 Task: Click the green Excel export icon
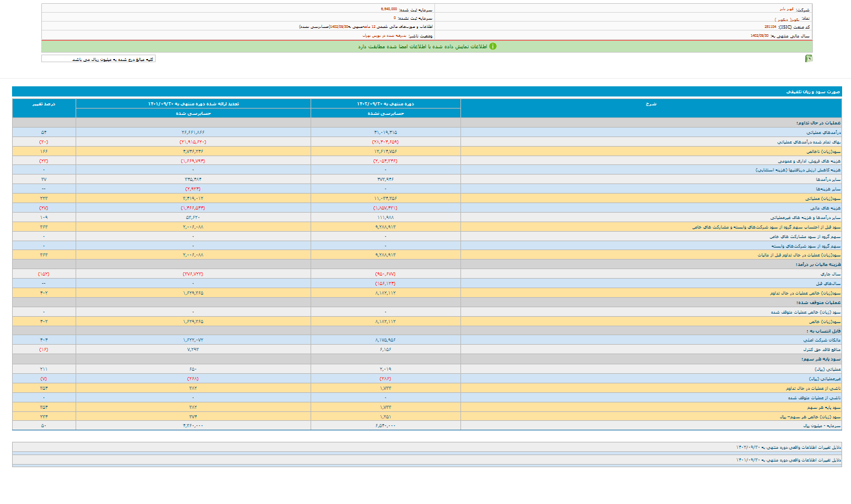coord(808,58)
